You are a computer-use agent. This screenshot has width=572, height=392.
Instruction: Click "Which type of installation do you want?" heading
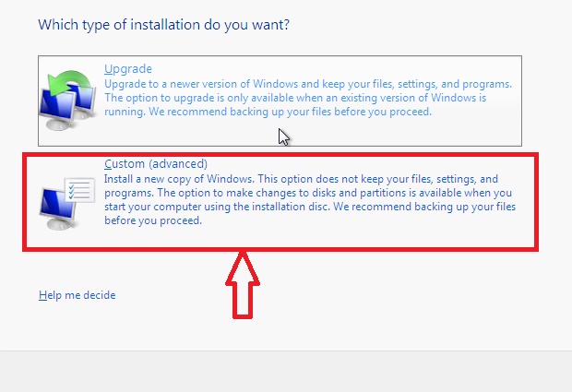(164, 25)
